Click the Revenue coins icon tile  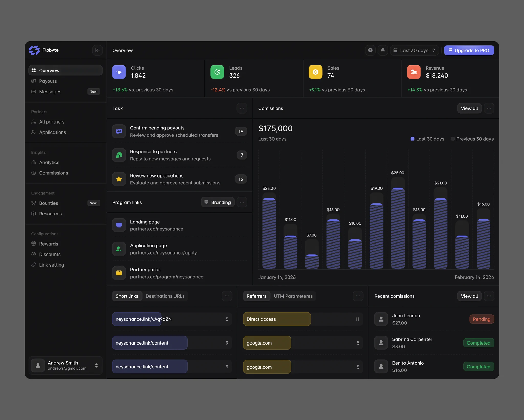[x=414, y=72]
